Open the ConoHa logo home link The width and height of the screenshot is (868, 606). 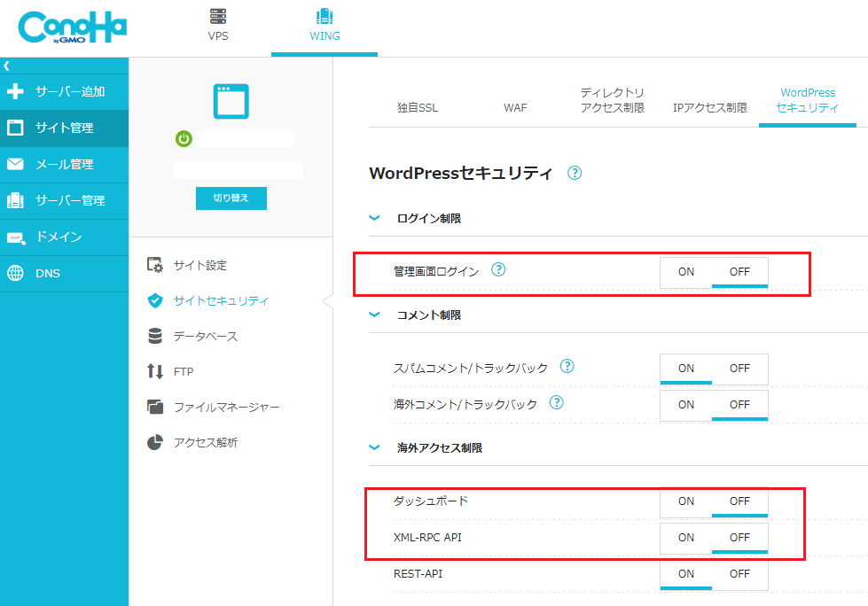pyautogui.click(x=72, y=28)
